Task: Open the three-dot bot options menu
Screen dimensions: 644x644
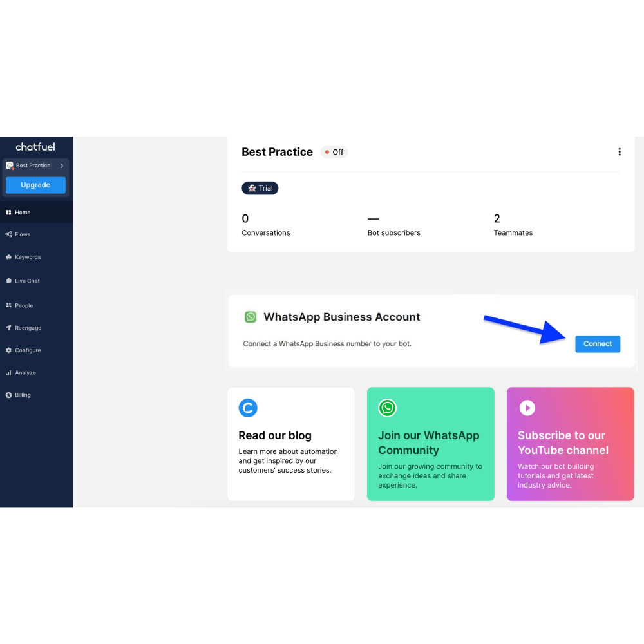Action: tap(620, 152)
